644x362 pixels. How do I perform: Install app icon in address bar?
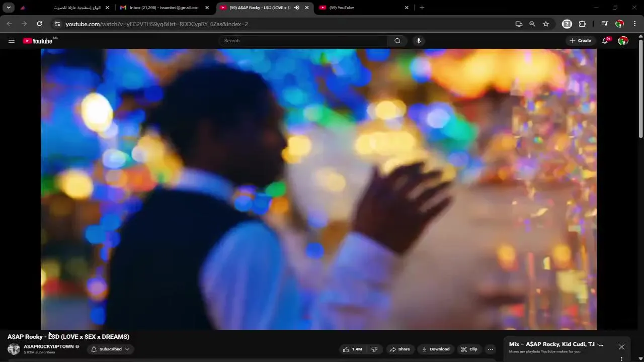(x=519, y=24)
